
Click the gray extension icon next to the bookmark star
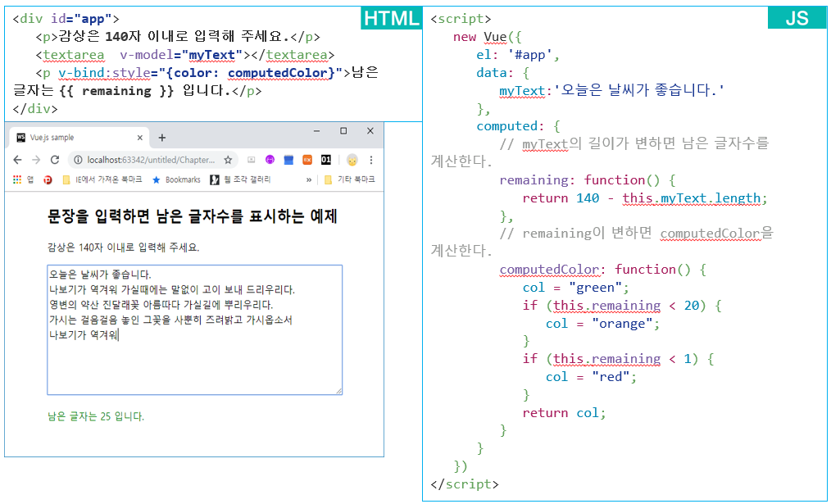coord(252,160)
